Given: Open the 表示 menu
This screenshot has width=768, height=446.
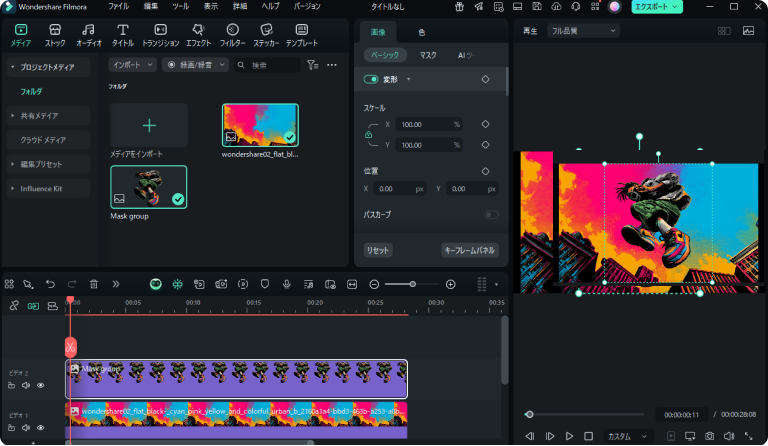Looking at the screenshot, I should (x=211, y=6).
